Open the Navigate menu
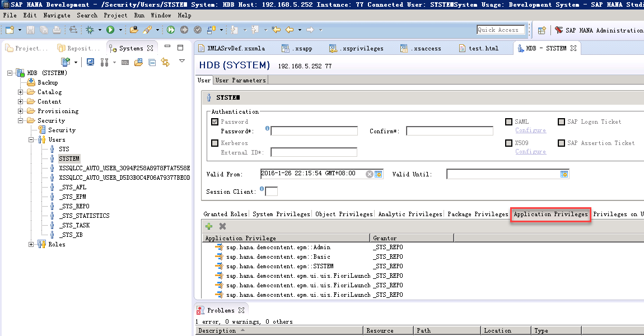The width and height of the screenshot is (644, 336). pos(57,15)
